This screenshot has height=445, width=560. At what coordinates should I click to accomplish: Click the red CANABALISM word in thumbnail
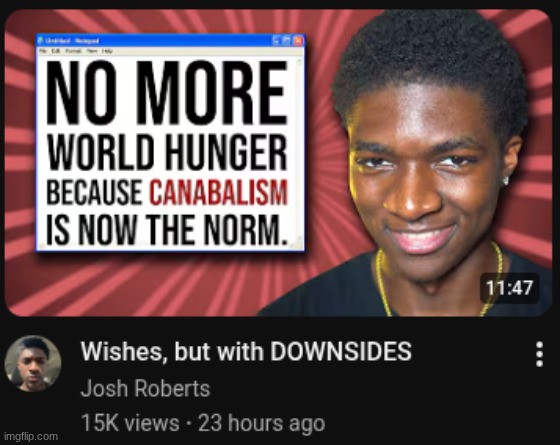(218, 192)
